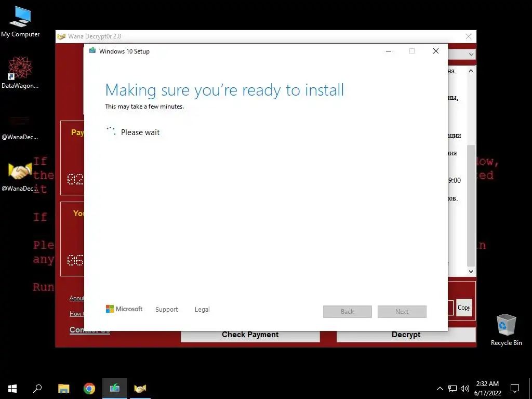532x399 pixels.
Task: Click Windows 10 Setup title bar icon
Action: tap(92, 50)
